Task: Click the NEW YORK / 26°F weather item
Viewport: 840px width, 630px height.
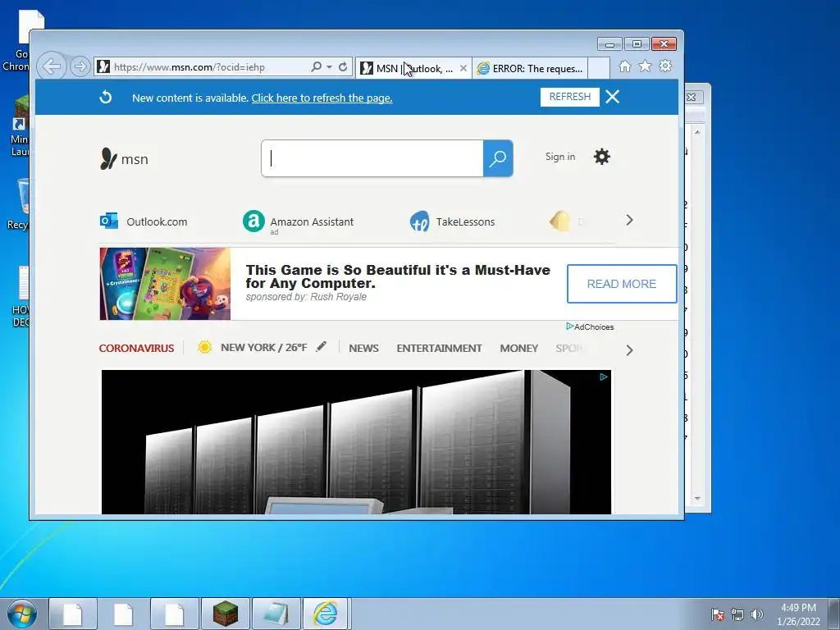Action: (x=253, y=347)
